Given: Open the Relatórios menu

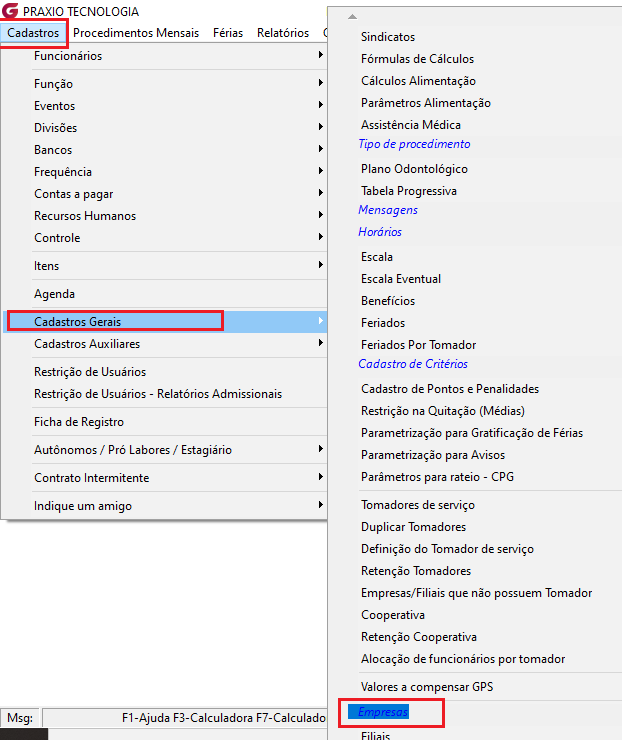Looking at the screenshot, I should pyautogui.click(x=283, y=33).
